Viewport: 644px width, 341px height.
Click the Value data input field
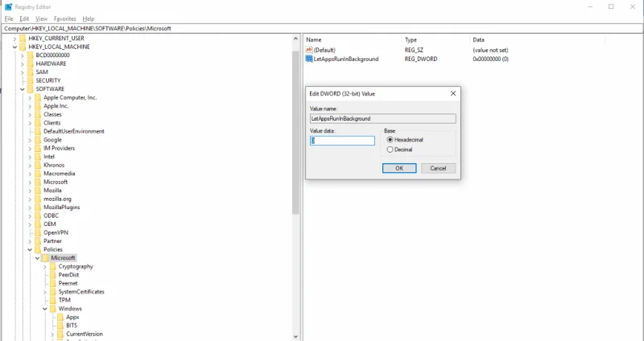pos(342,141)
